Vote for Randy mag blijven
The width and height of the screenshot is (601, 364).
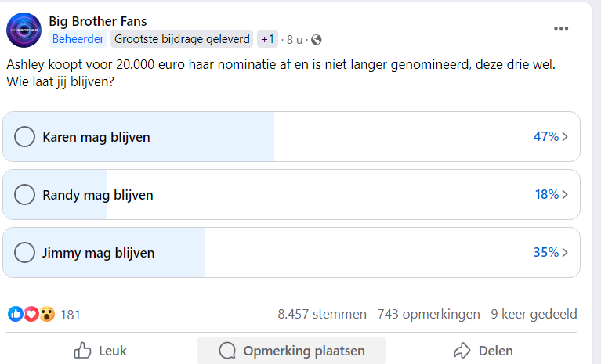25,194
